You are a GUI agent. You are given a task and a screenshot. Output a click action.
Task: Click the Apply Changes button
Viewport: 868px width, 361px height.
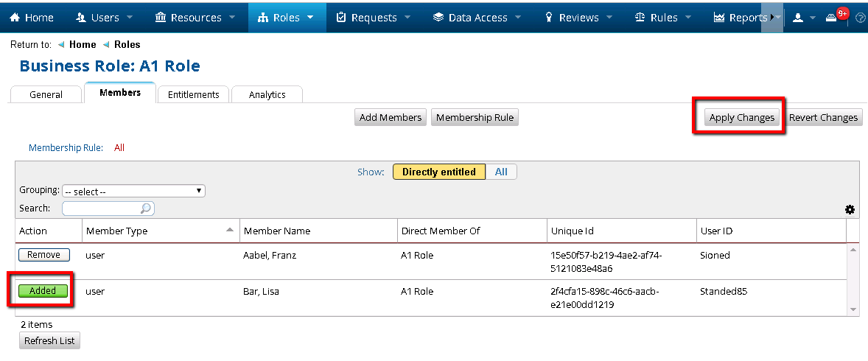(x=741, y=117)
